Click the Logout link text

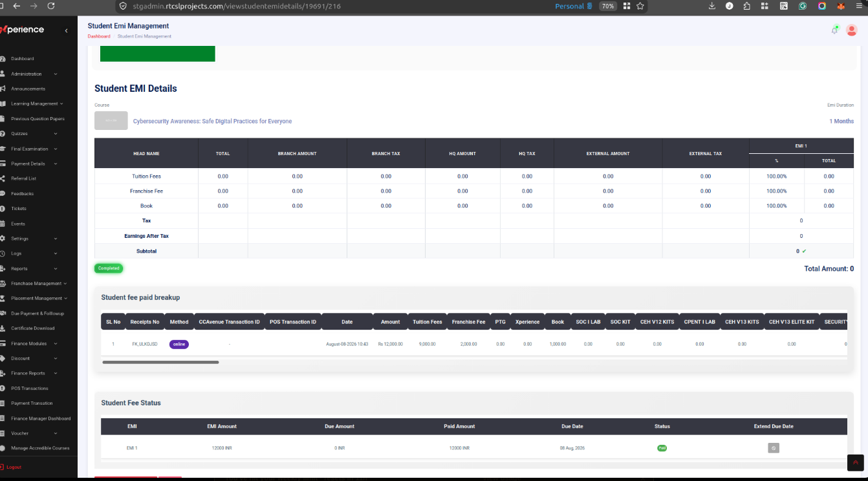(14, 467)
